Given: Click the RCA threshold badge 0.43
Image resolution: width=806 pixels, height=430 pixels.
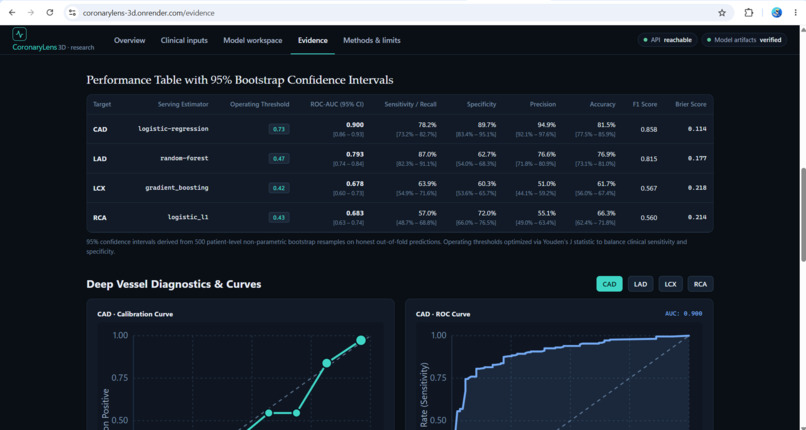Looking at the screenshot, I should point(279,217).
